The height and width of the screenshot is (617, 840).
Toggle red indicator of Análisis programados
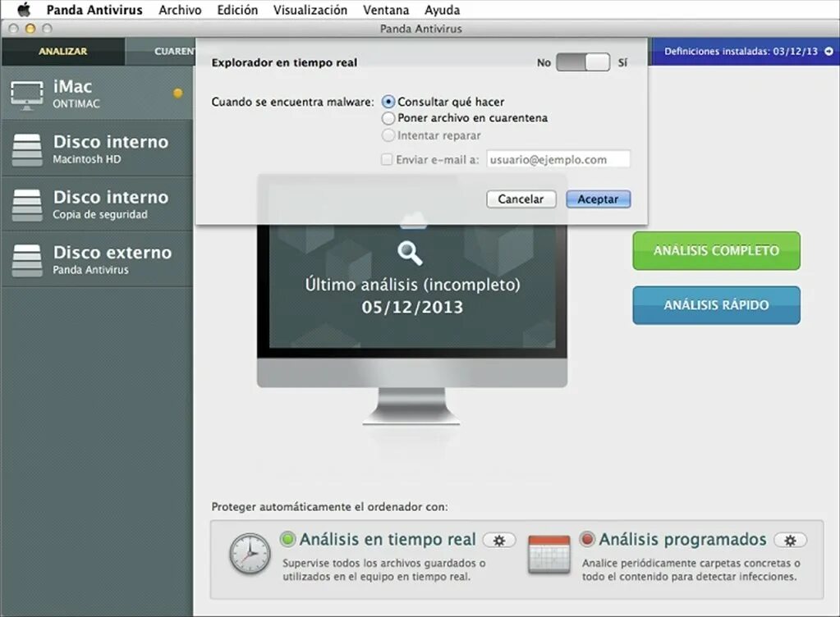click(587, 539)
